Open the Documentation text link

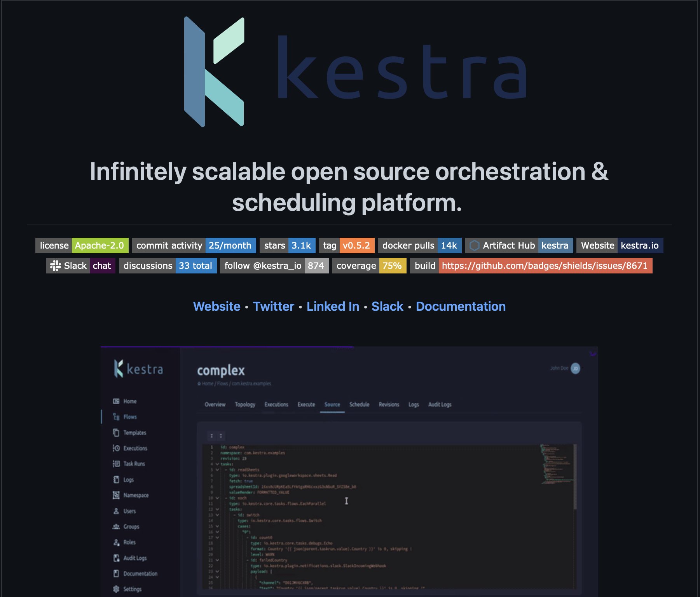(x=461, y=306)
